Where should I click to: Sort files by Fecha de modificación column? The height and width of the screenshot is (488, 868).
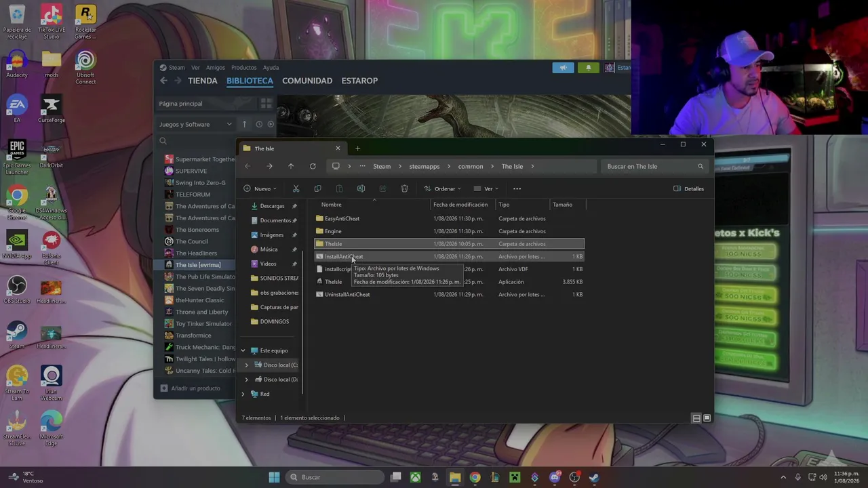click(x=460, y=205)
